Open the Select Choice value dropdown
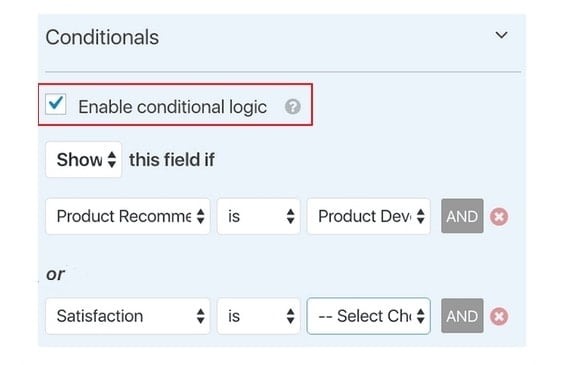Viewport: 583px width, 365px height. (368, 316)
